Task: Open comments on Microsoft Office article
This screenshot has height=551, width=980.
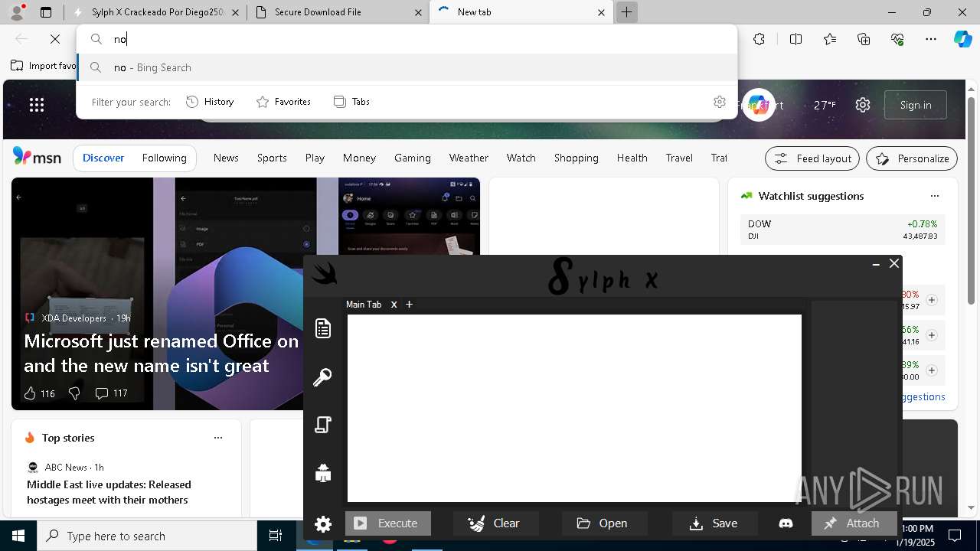Action: (111, 393)
